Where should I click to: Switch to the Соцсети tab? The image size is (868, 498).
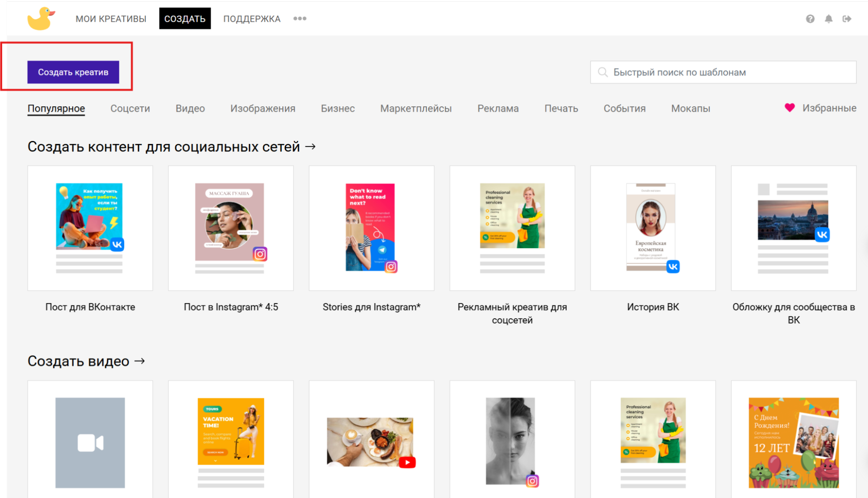click(130, 108)
